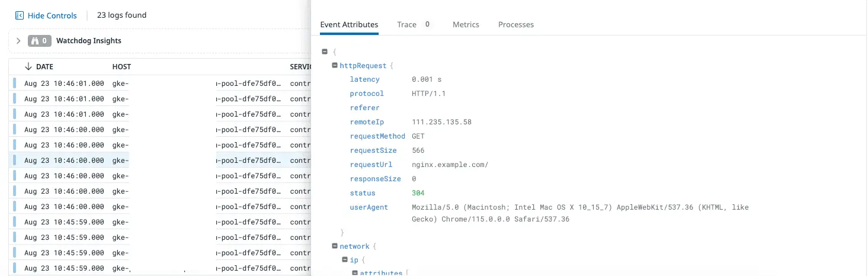This screenshot has height=276, width=868.
Task: Click the responseSize attribute key
Action: pos(375,179)
